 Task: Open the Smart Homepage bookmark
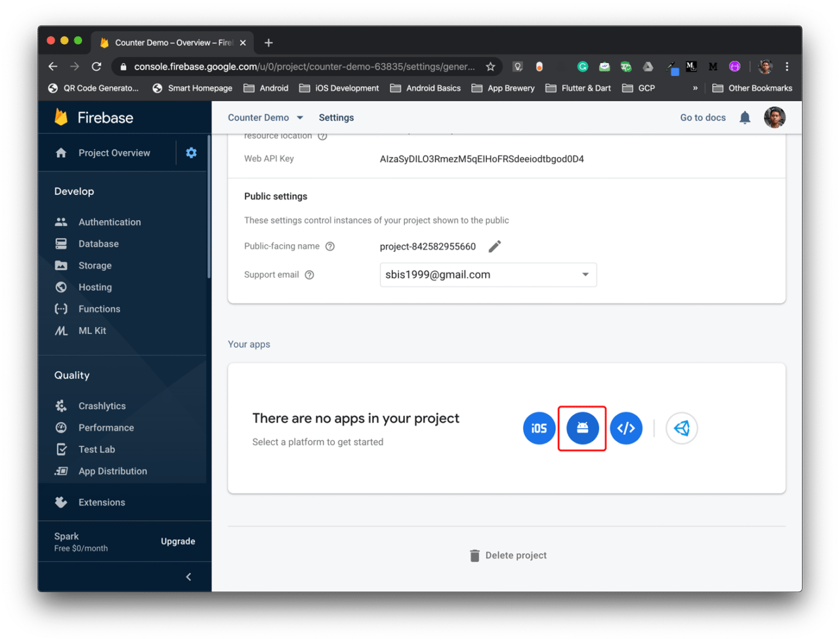pyautogui.click(x=192, y=88)
